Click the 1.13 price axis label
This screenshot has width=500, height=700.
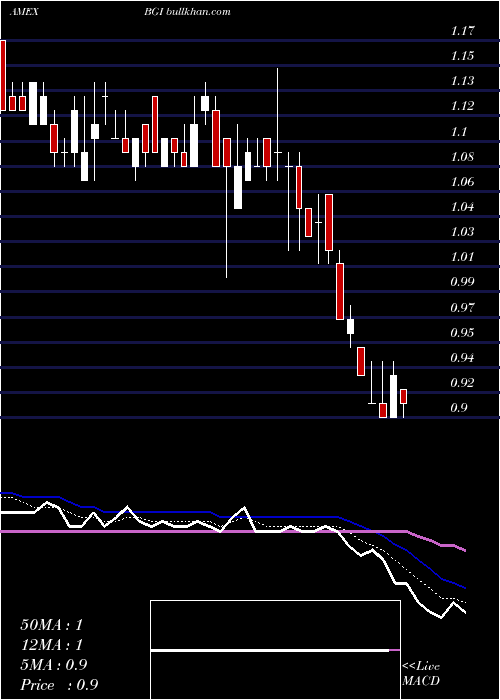tap(462, 81)
